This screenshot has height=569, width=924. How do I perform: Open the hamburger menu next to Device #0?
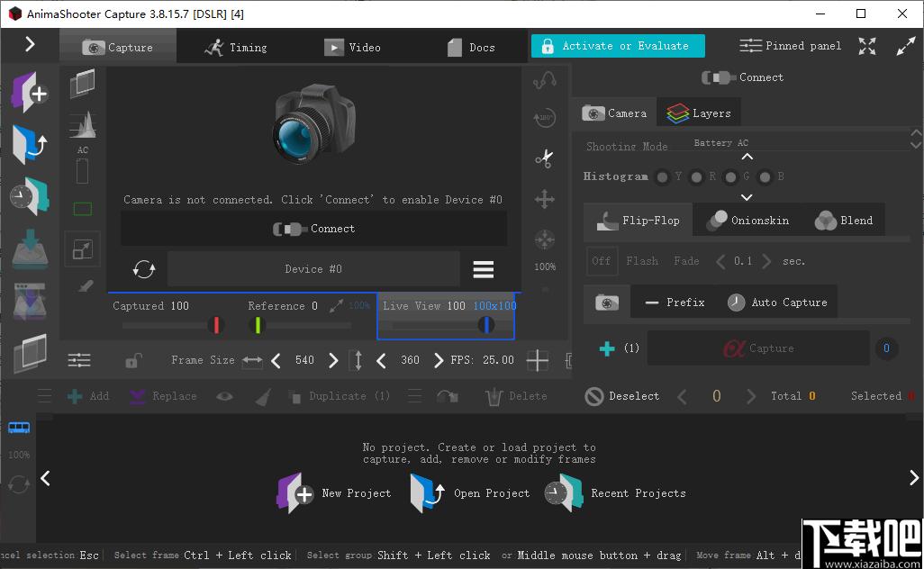pyautogui.click(x=484, y=270)
